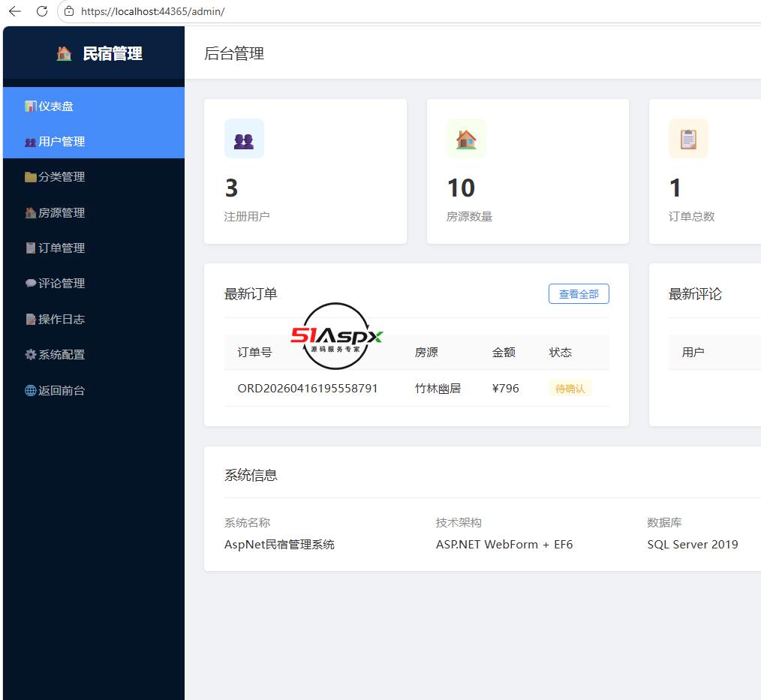Open the 操作日志 page
The width and height of the screenshot is (761, 700).
pos(94,319)
